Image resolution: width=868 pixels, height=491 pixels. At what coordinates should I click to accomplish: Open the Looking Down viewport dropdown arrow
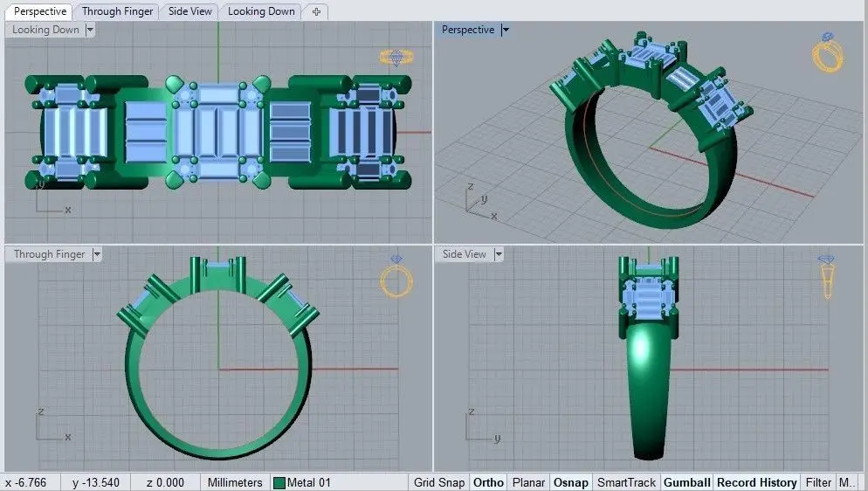click(x=90, y=30)
